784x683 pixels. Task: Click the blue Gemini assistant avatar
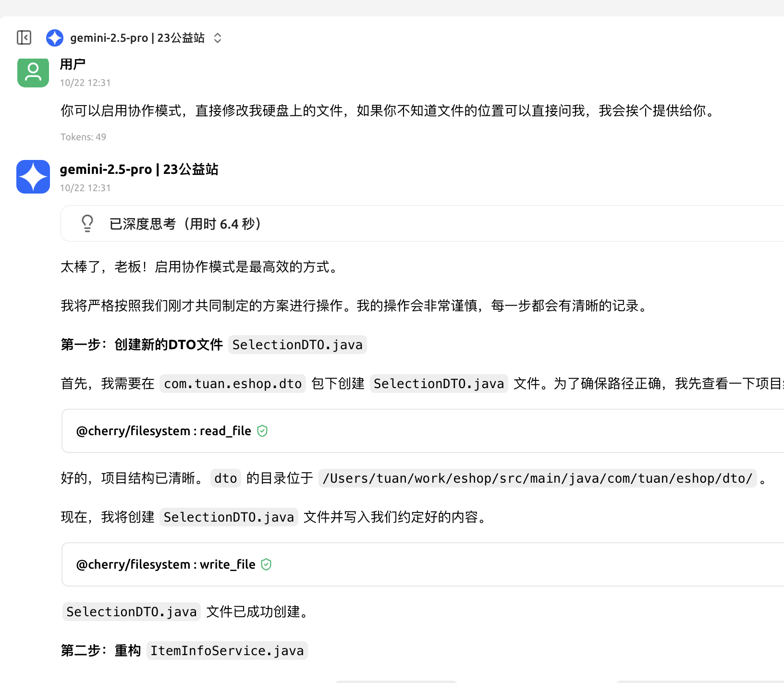[x=33, y=177]
